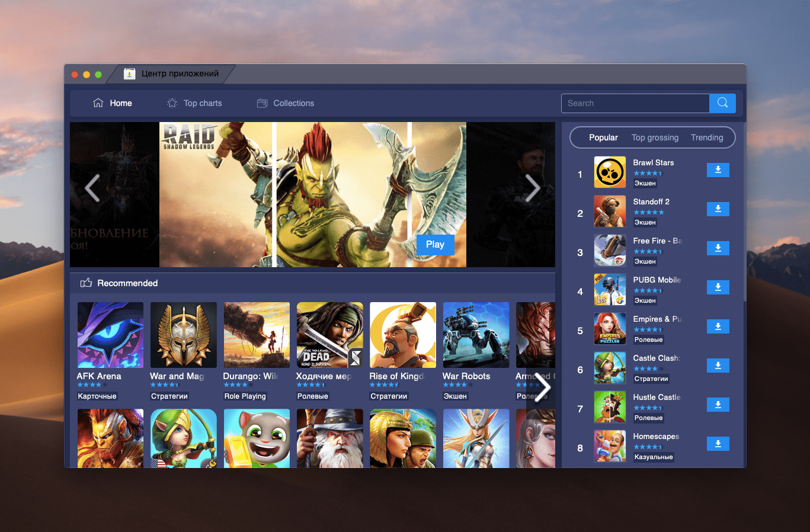Download Empires & Puzzles with its download button
This screenshot has height=532, width=810.
point(718,326)
